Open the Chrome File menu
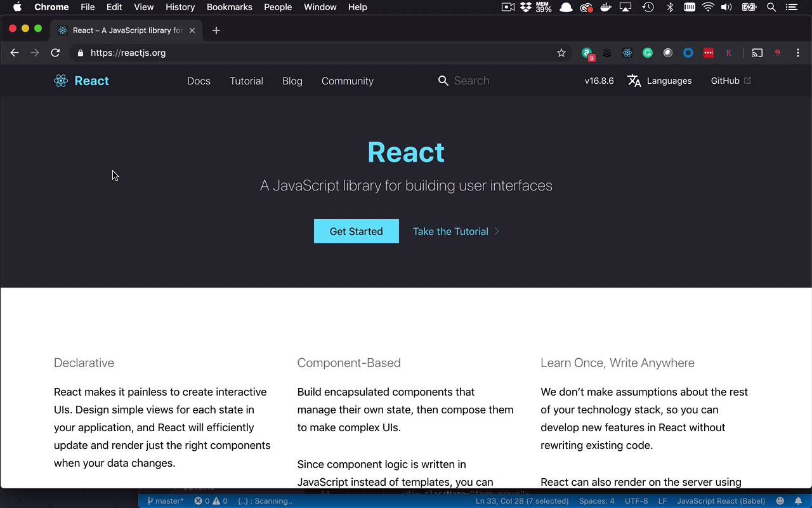Image resolution: width=812 pixels, height=508 pixels. coord(88,7)
